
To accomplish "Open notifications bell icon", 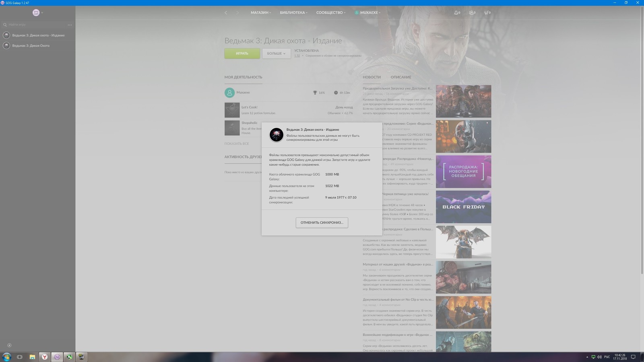I will 457,12.
